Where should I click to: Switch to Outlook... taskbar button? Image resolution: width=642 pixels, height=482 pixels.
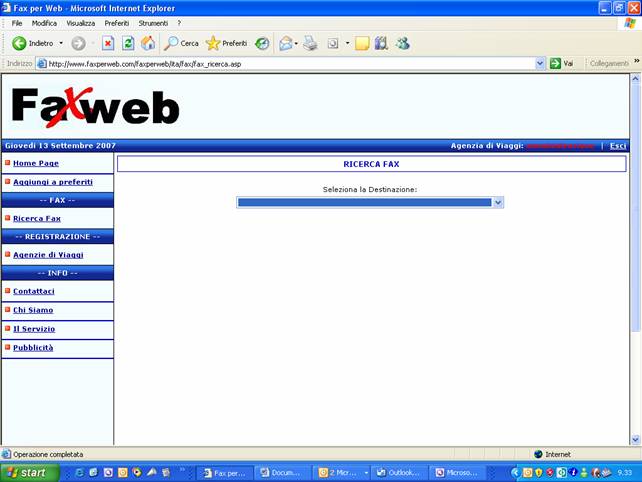point(399,473)
